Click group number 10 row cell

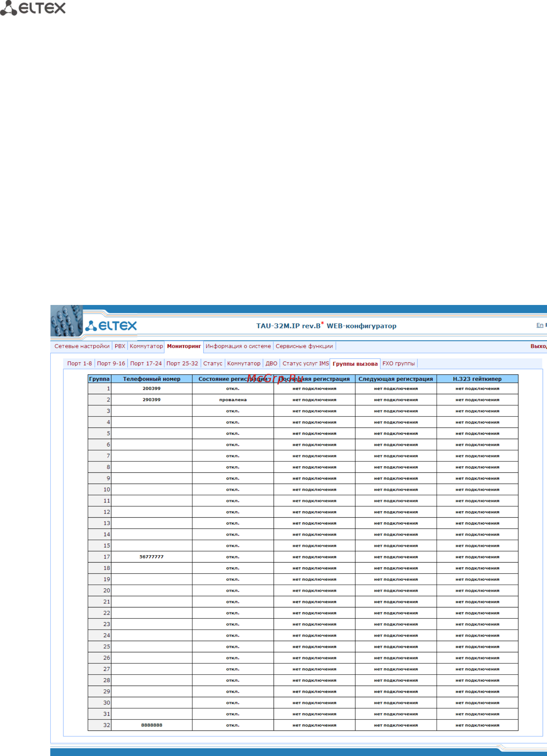click(99, 489)
